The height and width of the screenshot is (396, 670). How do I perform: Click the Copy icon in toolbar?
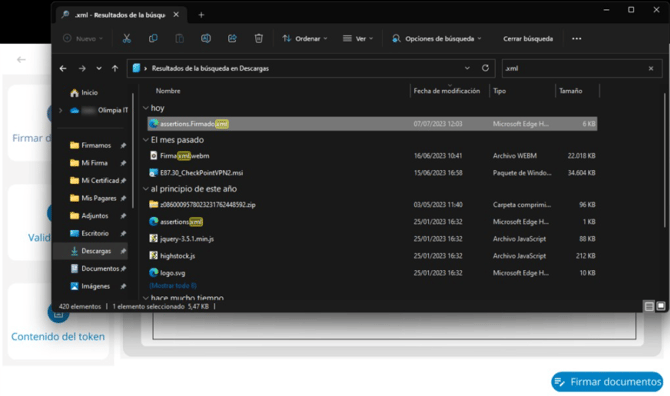[x=153, y=38]
